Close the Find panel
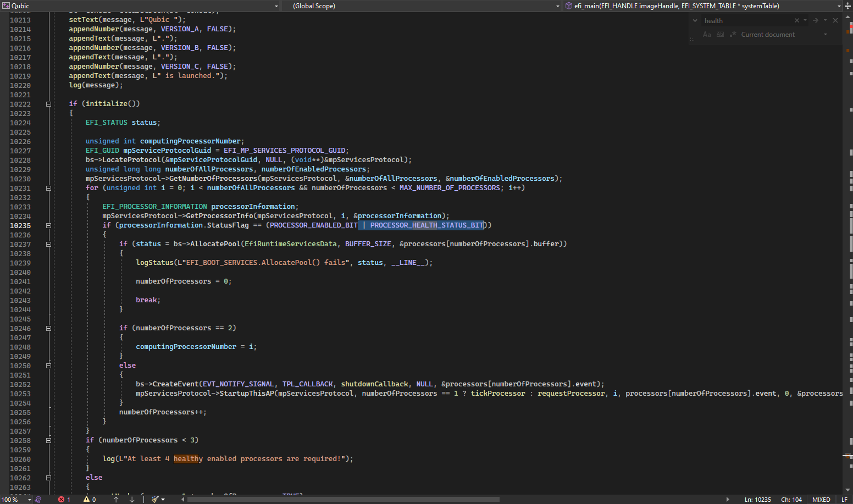The height and width of the screenshot is (504, 853). coord(835,21)
